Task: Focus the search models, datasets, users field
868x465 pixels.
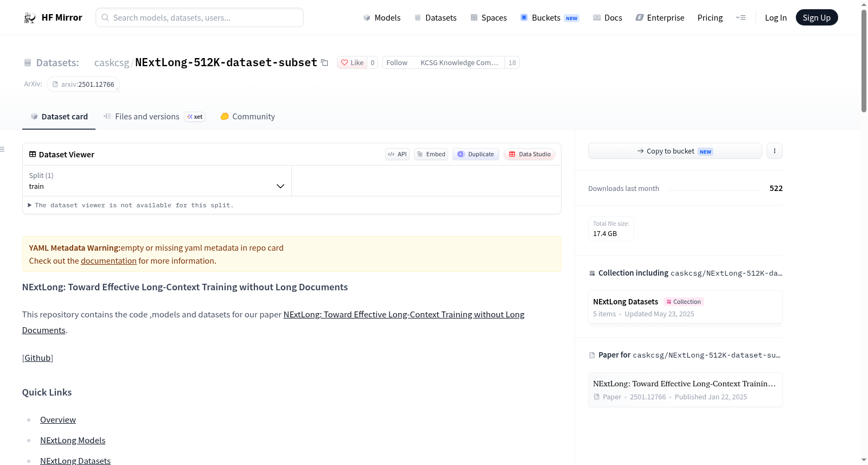Action: [200, 17]
